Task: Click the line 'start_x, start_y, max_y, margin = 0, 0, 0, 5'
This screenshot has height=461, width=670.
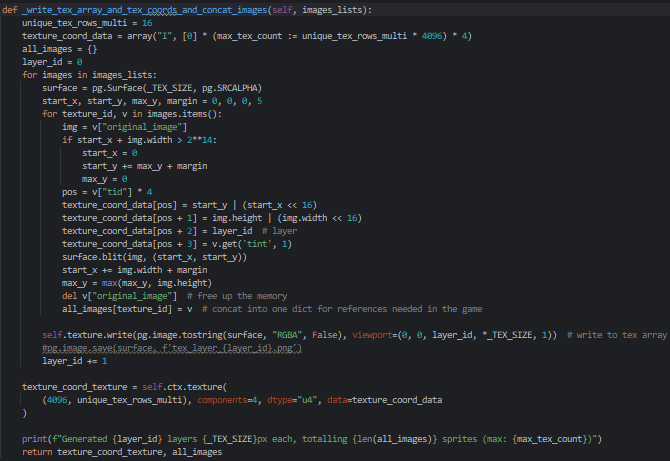Action: (x=152, y=101)
